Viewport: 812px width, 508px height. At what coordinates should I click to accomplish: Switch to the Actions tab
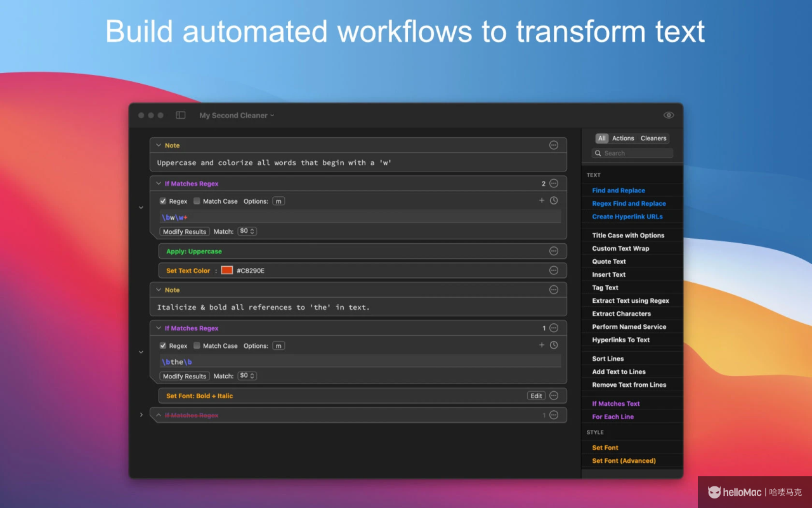click(x=623, y=138)
